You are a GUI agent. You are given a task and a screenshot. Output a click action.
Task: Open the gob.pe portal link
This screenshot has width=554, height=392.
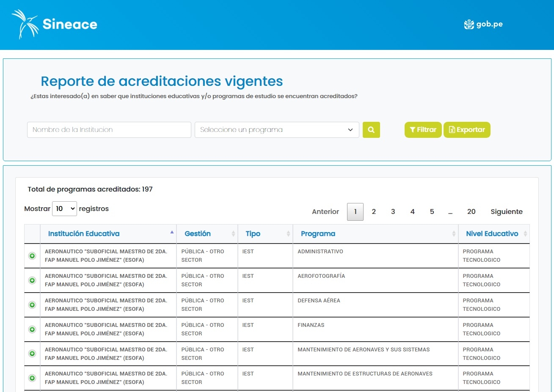click(483, 24)
